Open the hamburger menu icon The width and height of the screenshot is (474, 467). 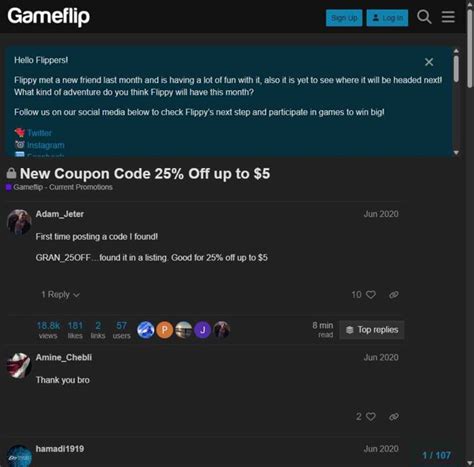click(448, 17)
